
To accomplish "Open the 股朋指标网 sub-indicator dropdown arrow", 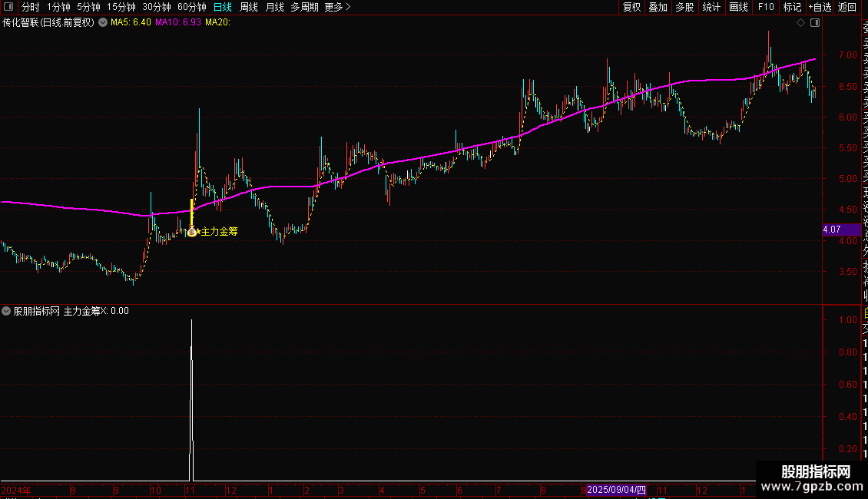I will click(6, 311).
